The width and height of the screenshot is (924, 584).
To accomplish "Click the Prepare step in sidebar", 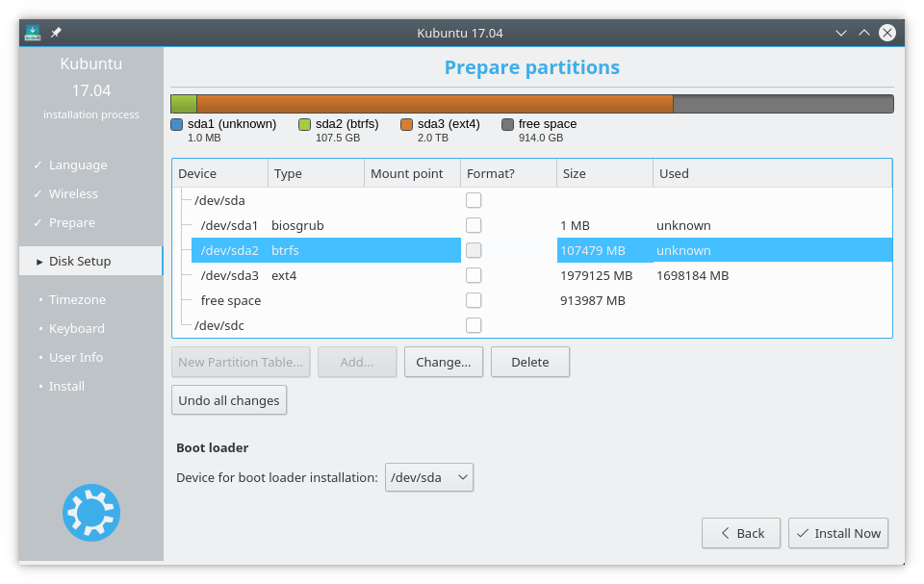I will click(71, 223).
